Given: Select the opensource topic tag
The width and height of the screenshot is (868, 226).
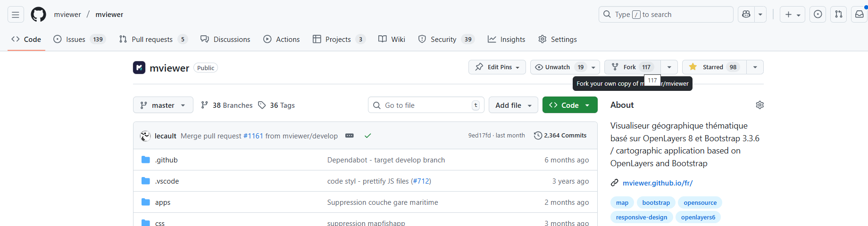Looking at the screenshot, I should pyautogui.click(x=700, y=203).
